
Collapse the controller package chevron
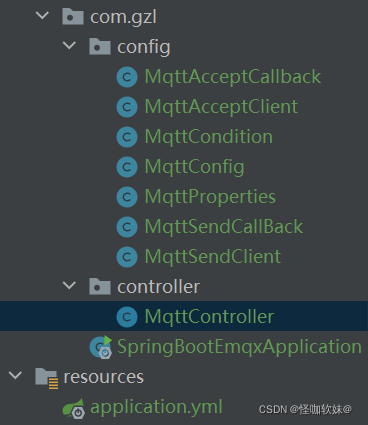tap(69, 285)
